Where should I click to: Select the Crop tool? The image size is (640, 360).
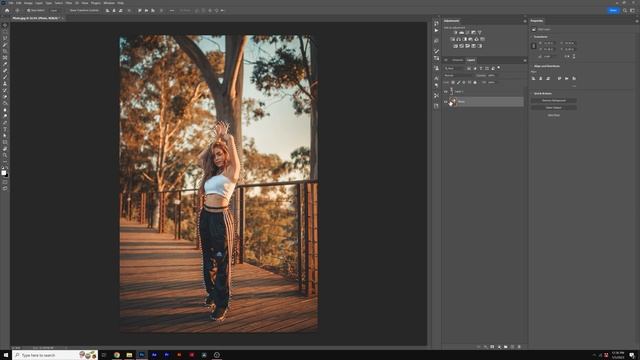(5, 51)
